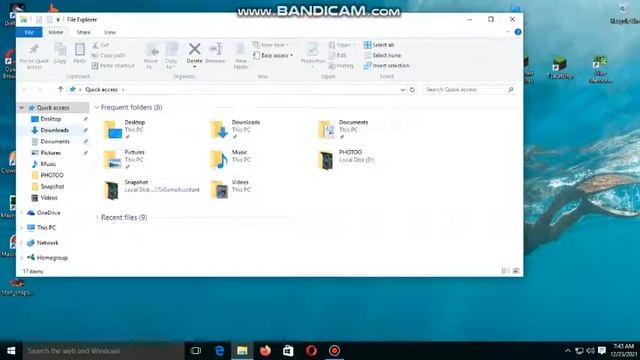Collapse the Frequent folders group
This screenshot has height=360, width=640.
[97, 107]
